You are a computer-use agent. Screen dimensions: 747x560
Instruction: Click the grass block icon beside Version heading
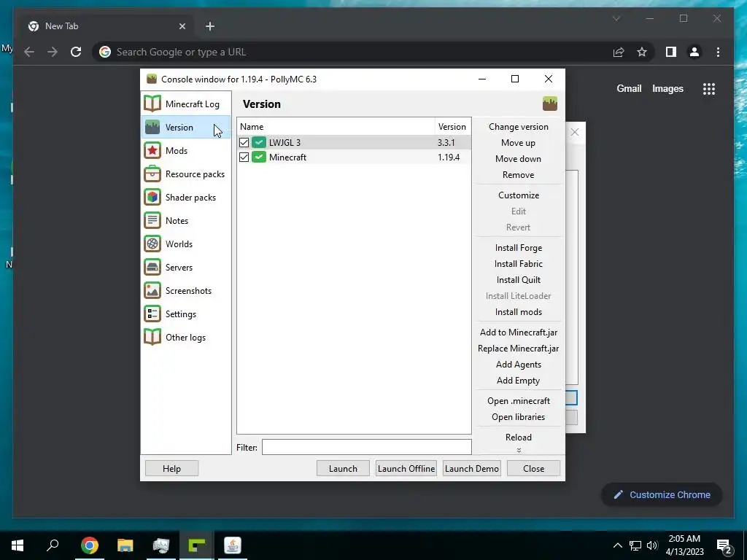click(x=550, y=104)
